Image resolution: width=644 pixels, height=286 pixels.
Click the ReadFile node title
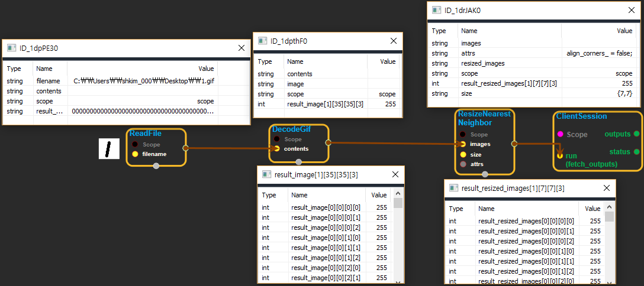[146, 134]
